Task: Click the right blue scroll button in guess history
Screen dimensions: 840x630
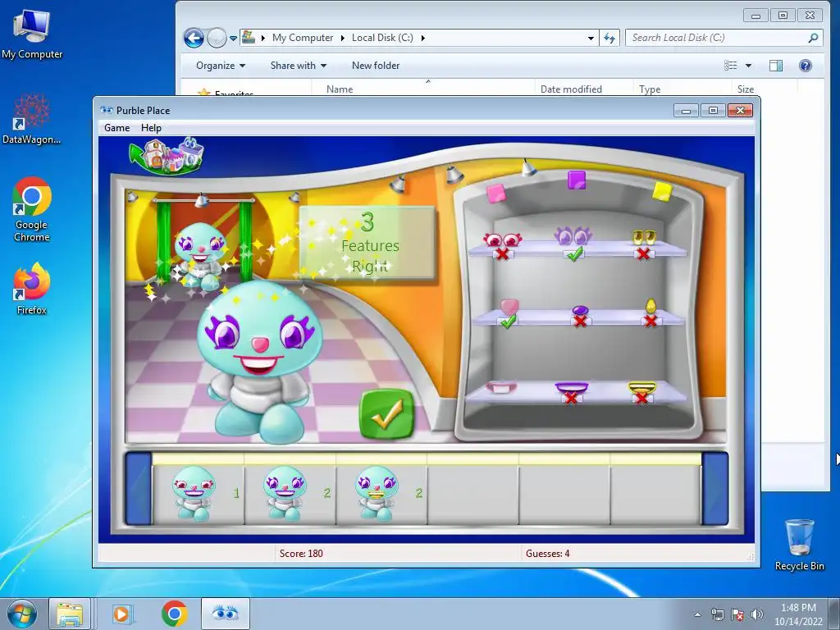Action: (715, 489)
